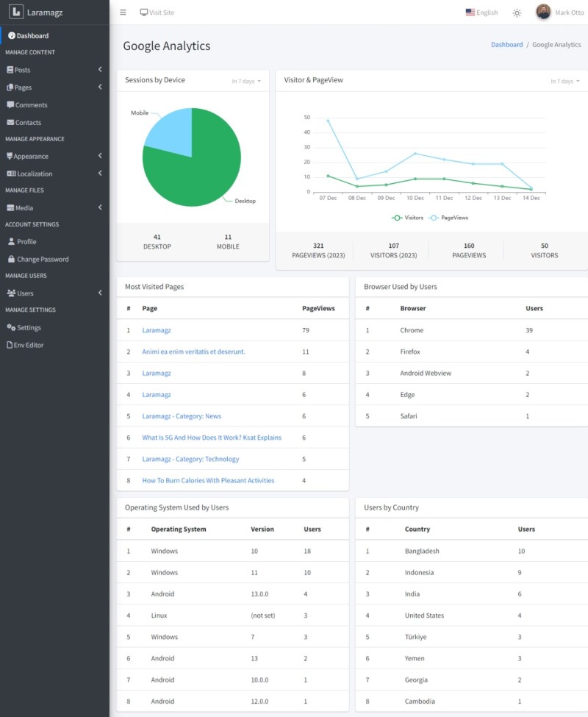
Task: Click the Indonesia country cell
Action: click(420, 573)
